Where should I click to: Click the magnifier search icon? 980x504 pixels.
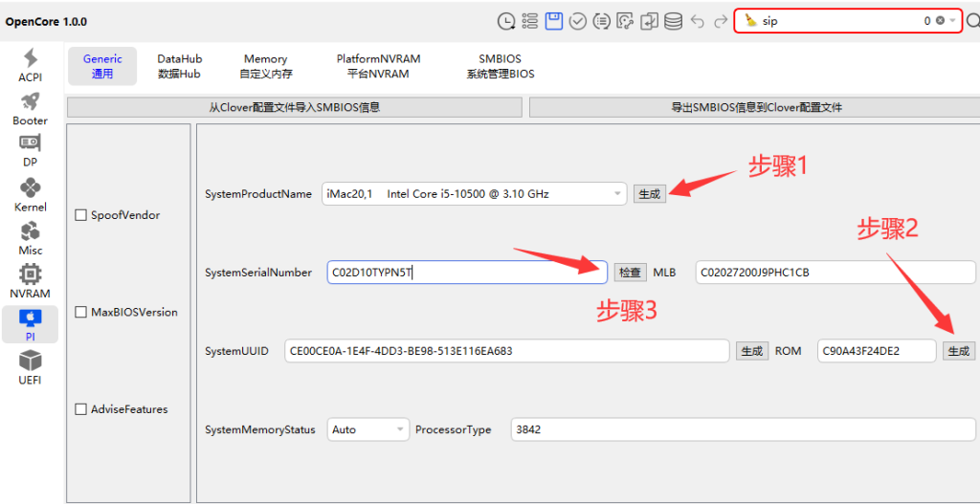[x=973, y=21]
